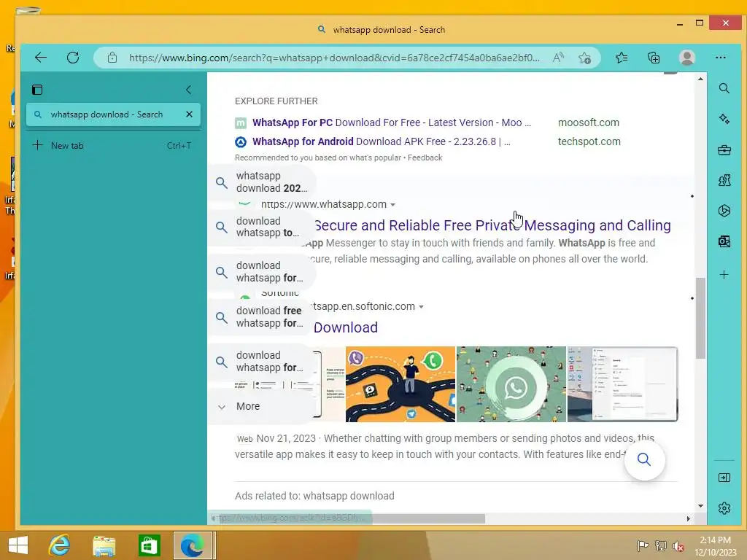Screen dimensions: 747x560
Task: Expand dropdown next to softonic.com URL
Action: (421, 307)
